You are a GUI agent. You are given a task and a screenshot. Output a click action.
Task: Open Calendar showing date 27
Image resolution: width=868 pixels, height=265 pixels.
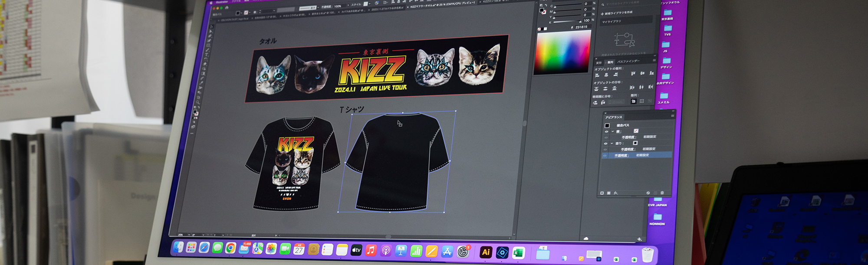[x=299, y=249]
